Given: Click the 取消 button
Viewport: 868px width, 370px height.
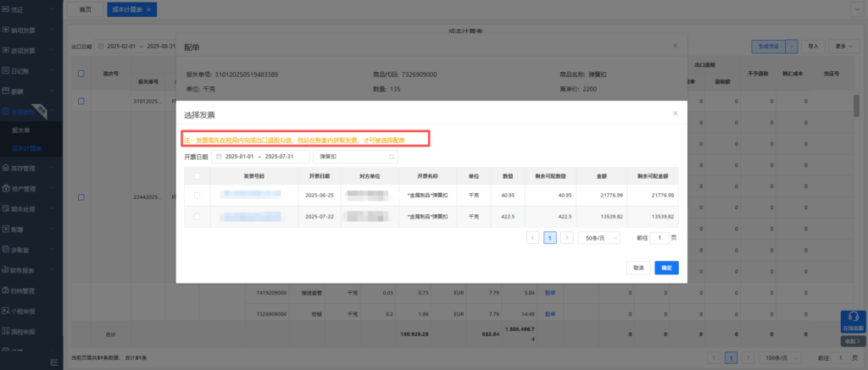Looking at the screenshot, I should click(638, 268).
